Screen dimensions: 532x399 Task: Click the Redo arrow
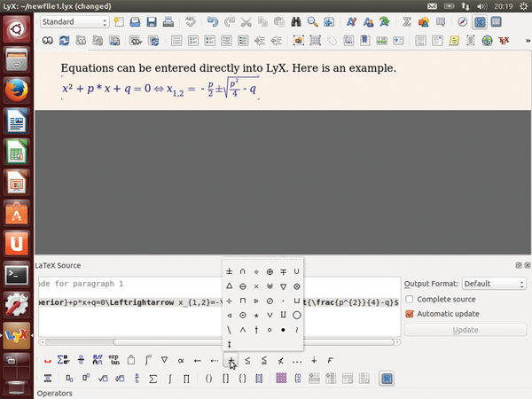230,22
